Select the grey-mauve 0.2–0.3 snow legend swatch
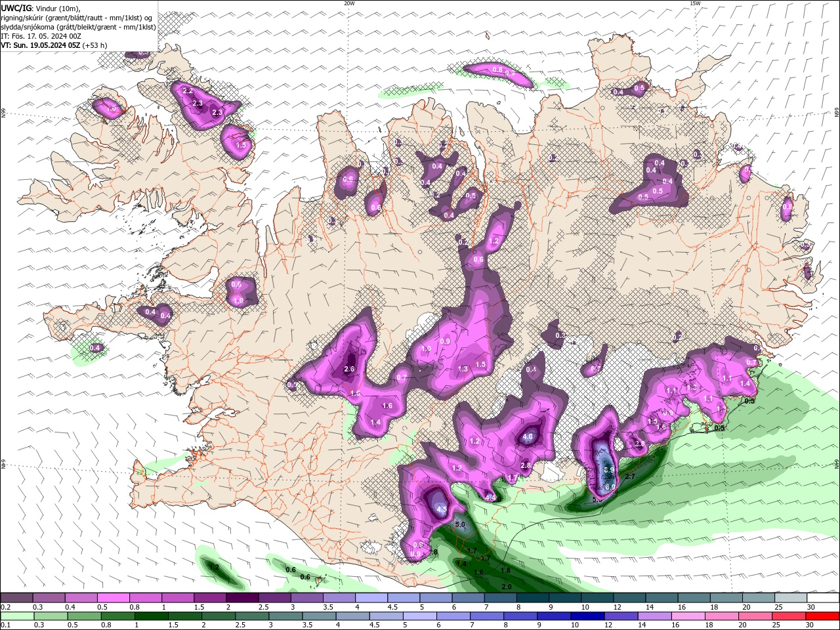840x630 pixels. [16, 598]
